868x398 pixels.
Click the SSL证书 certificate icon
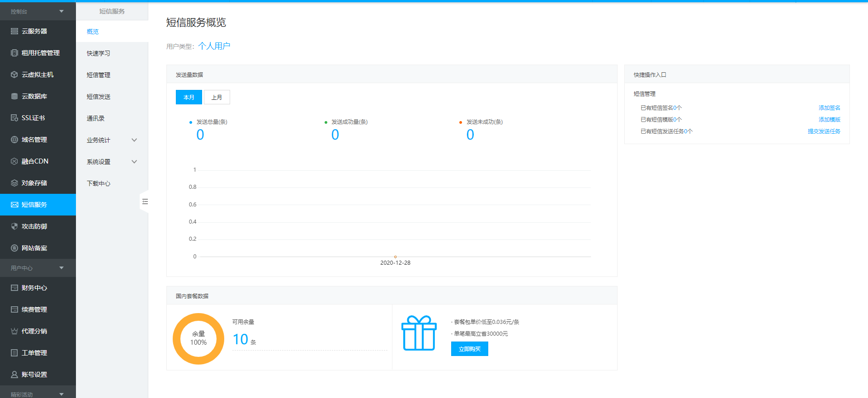(x=14, y=118)
